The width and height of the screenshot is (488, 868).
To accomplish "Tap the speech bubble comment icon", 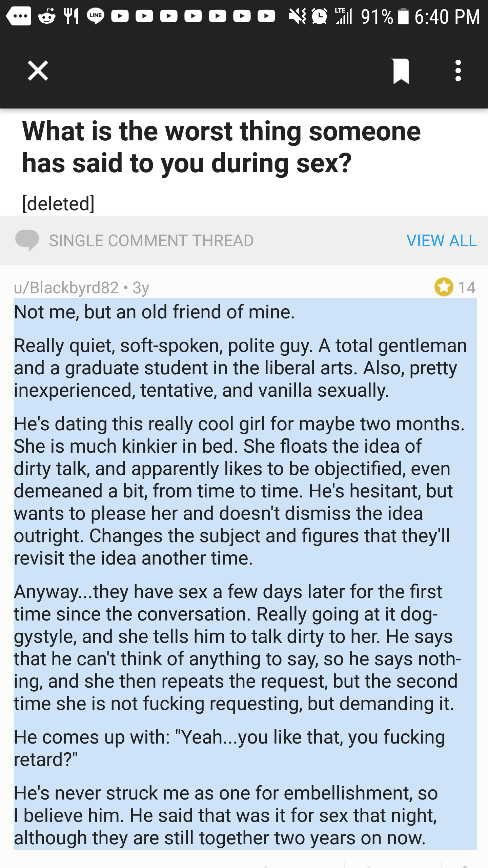I will point(27,240).
